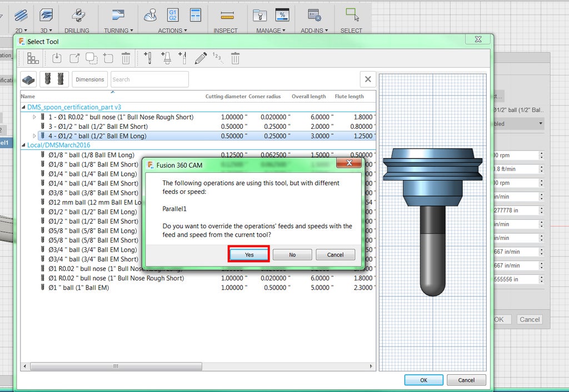This screenshot has width=569, height=392.
Task: Toggle the stock material filter button
Action: tap(29, 79)
